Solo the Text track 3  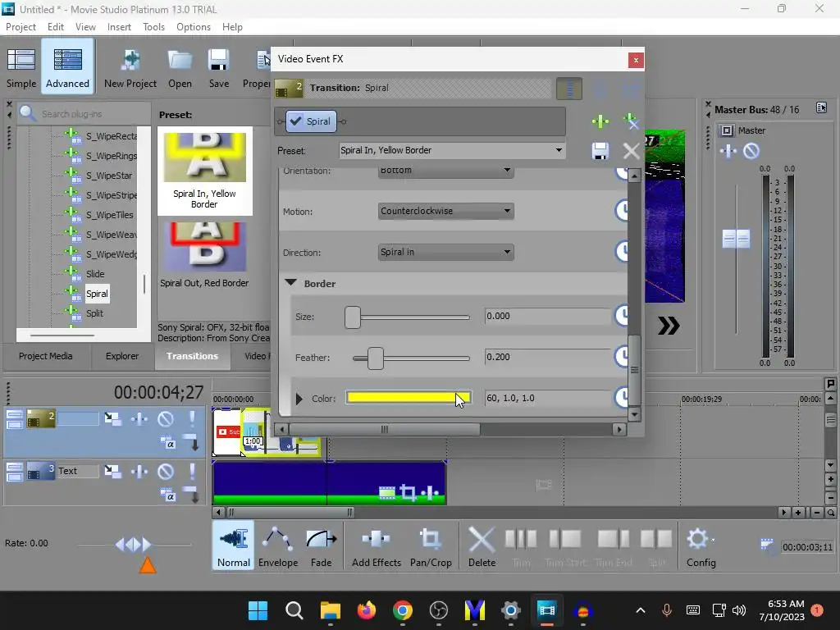(x=192, y=471)
